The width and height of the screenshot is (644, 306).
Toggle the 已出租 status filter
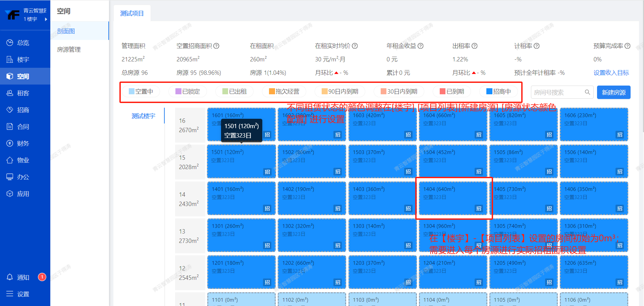click(x=234, y=92)
